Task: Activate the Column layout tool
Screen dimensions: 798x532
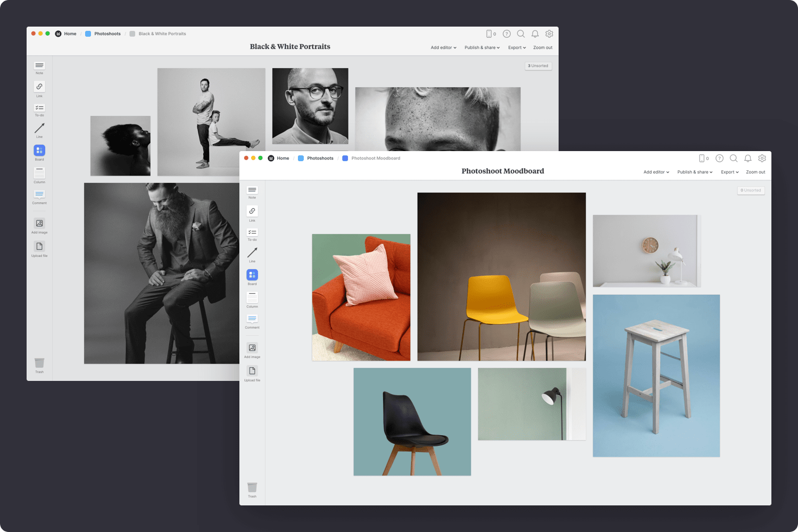Action: click(x=252, y=298)
